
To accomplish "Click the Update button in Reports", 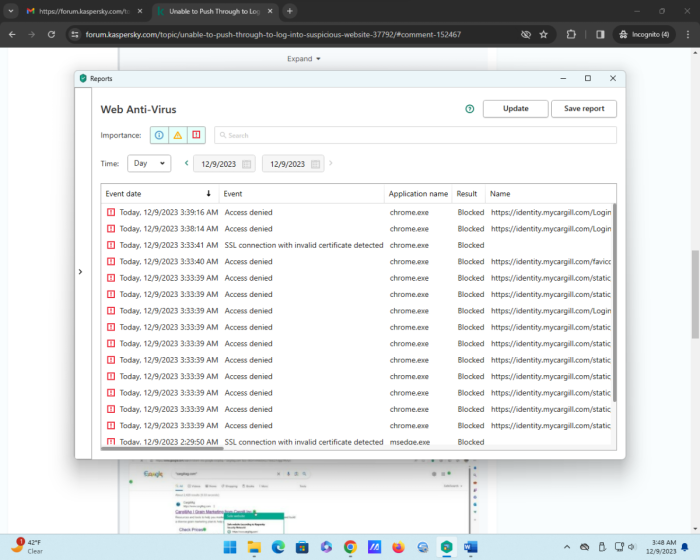I will pyautogui.click(x=516, y=109).
